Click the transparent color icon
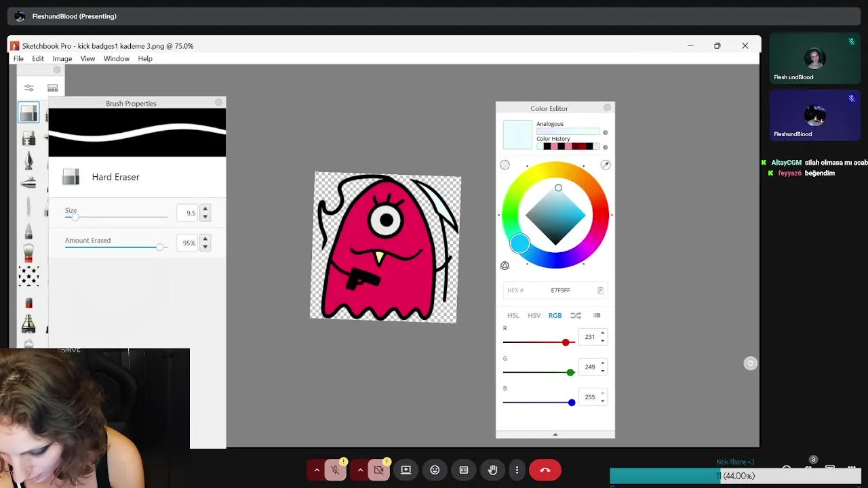This screenshot has height=488, width=868. click(505, 165)
